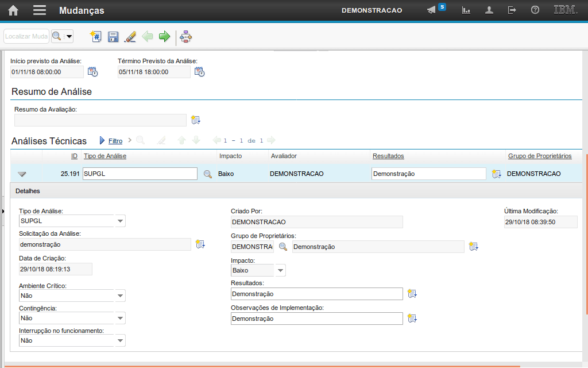Click the Demonstração field in Resultados column

pos(428,174)
